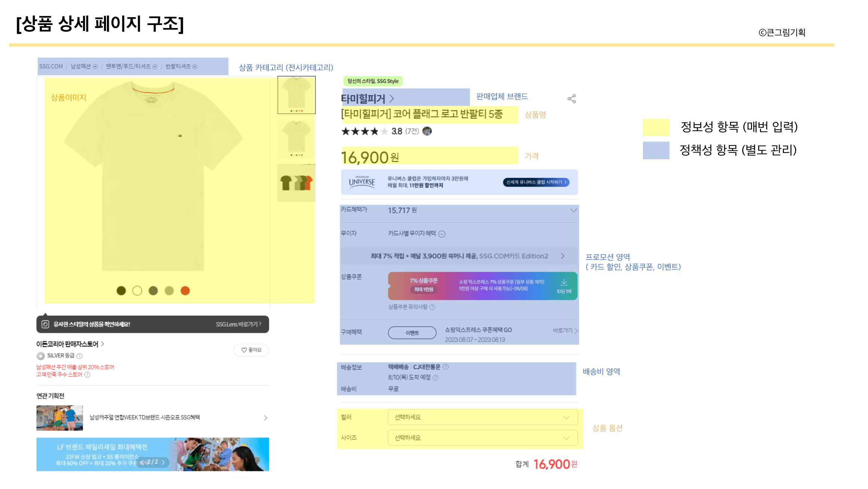Open the 맨투맨/후드/티셔츠 breadcrumb dropdown

[x=155, y=67]
